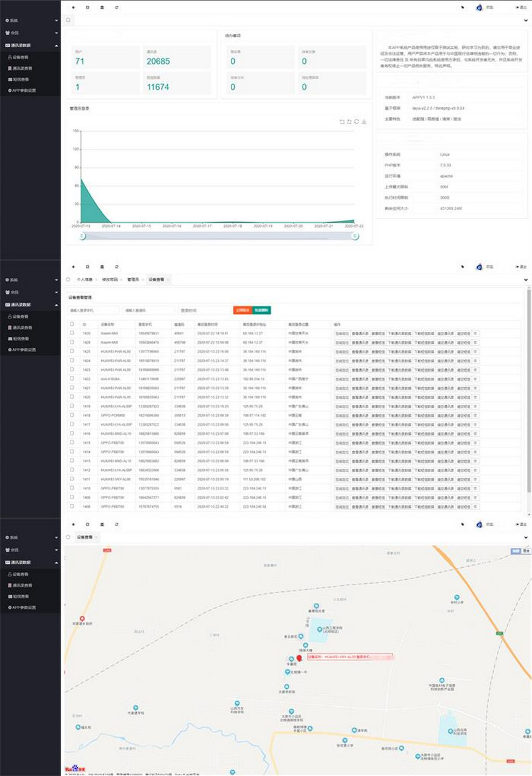
Task: Check the box for row ID 1408
Action: click(72, 506)
